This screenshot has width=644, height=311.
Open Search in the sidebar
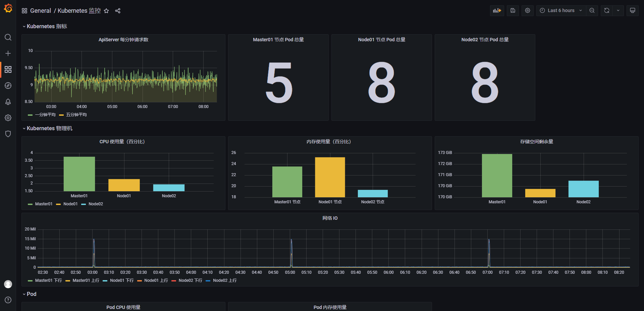(8, 37)
